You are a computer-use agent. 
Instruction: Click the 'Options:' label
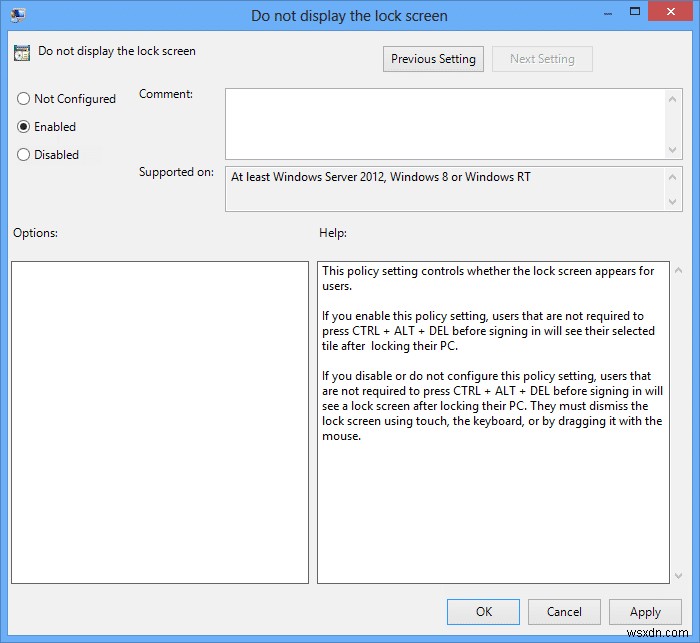tap(35, 233)
